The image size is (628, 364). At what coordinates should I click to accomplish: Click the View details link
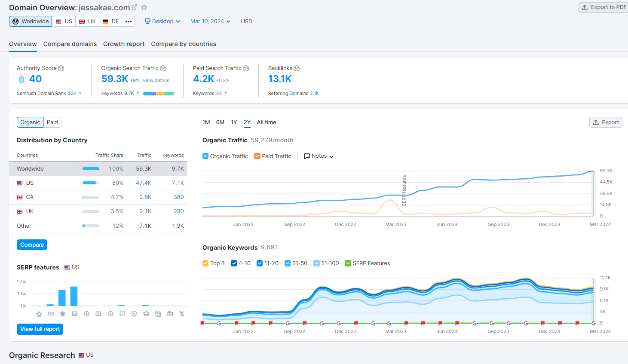point(156,80)
